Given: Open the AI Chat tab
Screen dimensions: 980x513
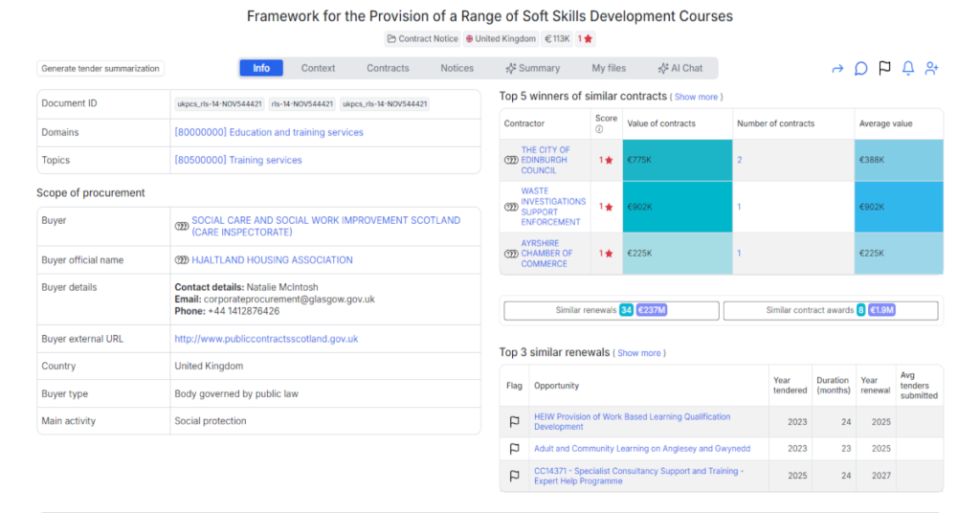Looking at the screenshot, I should [x=680, y=68].
